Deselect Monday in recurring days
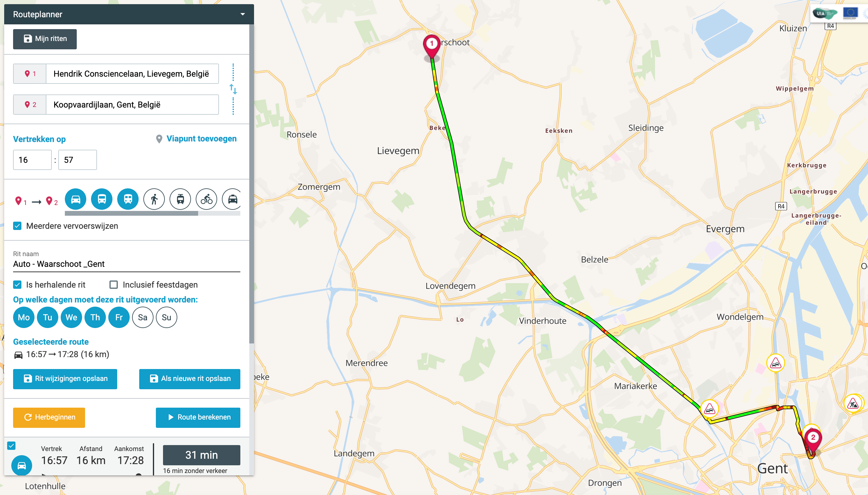The image size is (868, 495). click(x=24, y=317)
